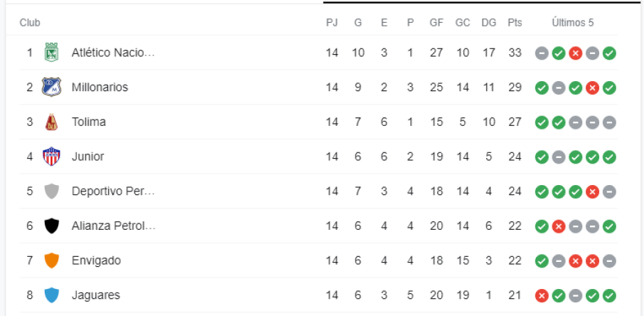Image resolution: width=644 pixels, height=316 pixels.
Task: Click Tolima's last gray draw icon
Action: click(609, 122)
